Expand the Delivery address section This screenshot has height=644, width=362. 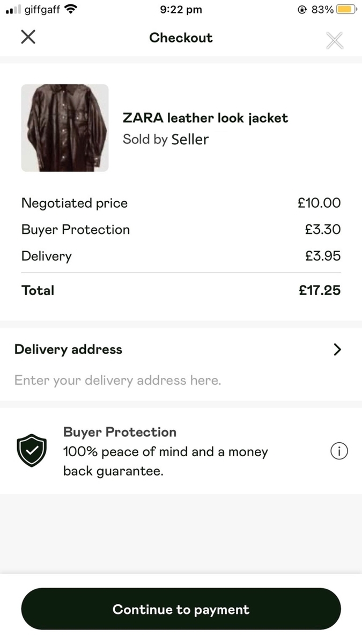pos(68,349)
